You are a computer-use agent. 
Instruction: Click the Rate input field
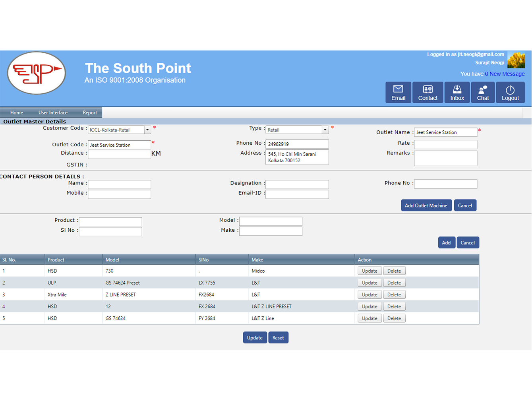click(445, 144)
